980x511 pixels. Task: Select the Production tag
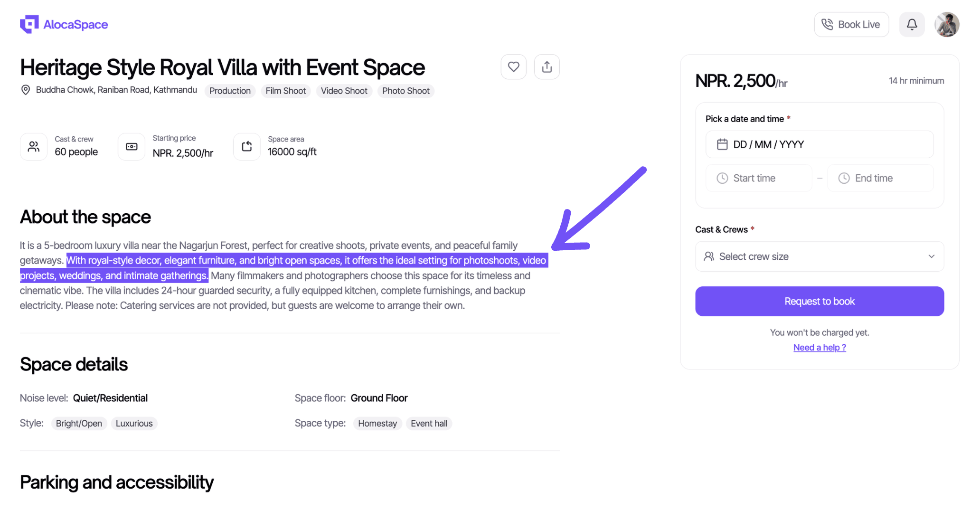pyautogui.click(x=230, y=91)
